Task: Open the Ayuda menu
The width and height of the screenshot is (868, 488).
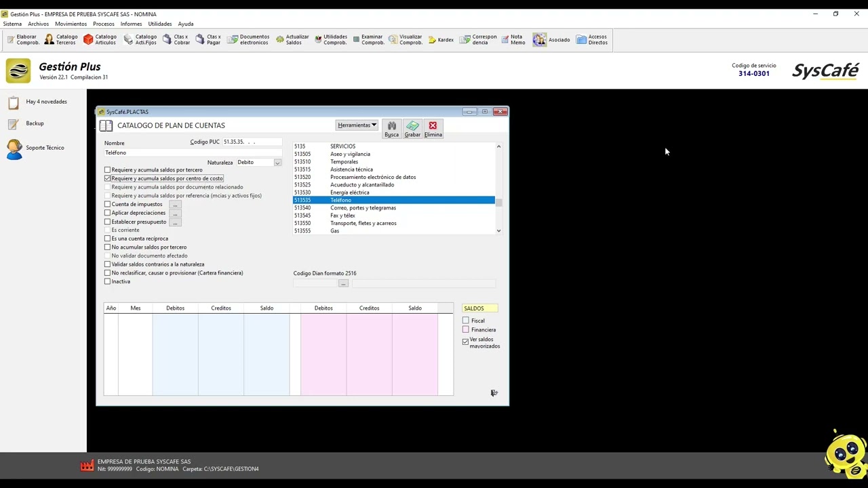Action: 186,24
